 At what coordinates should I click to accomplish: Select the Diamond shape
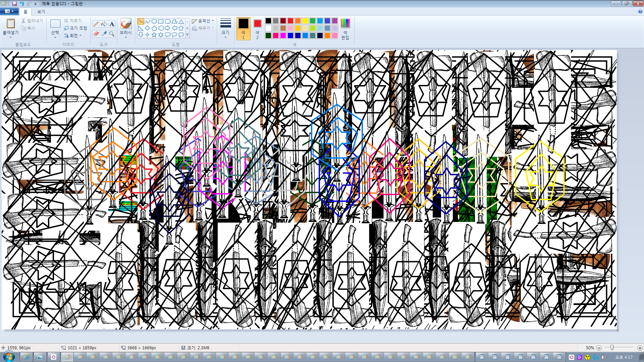coord(148,28)
